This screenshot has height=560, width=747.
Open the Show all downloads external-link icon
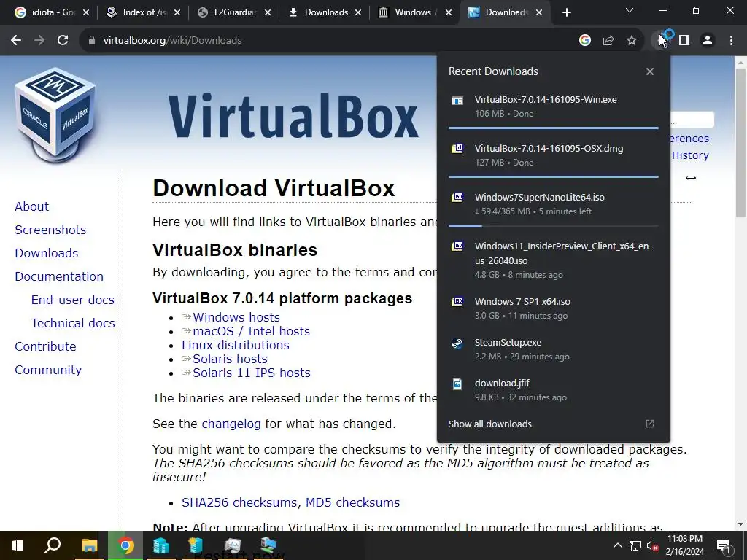coord(650,424)
